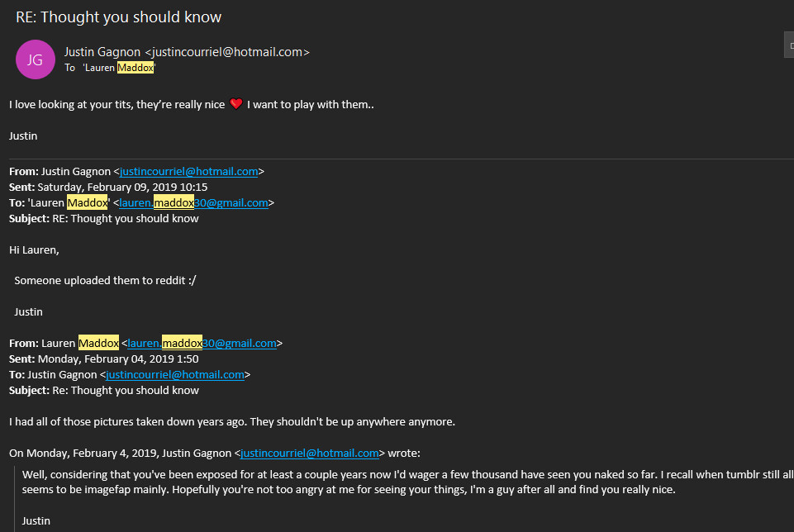
Task: Click sender name Justin Gagnon in header
Action: [103, 52]
